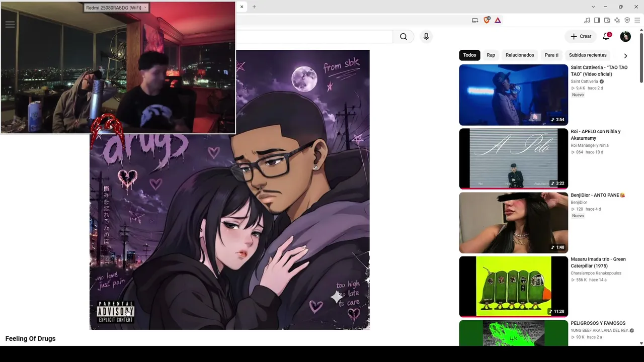The height and width of the screenshot is (362, 644).
Task: Click the install app icon in address bar
Action: coord(475,20)
